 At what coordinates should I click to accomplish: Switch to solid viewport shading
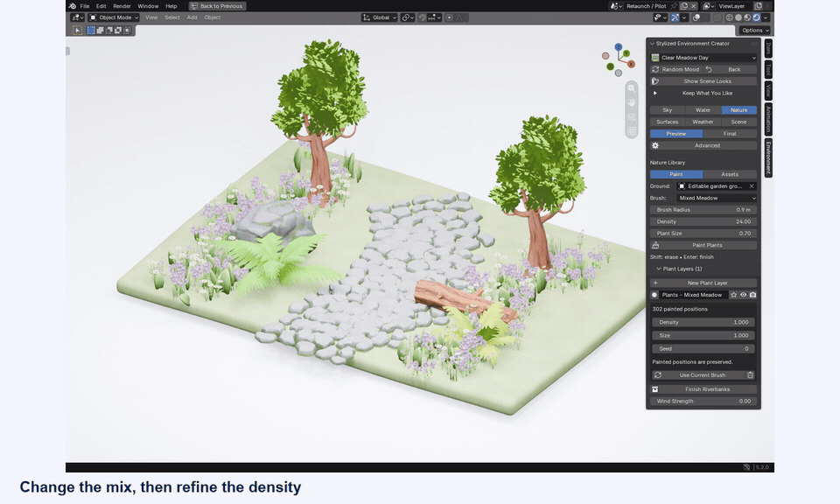[738, 17]
